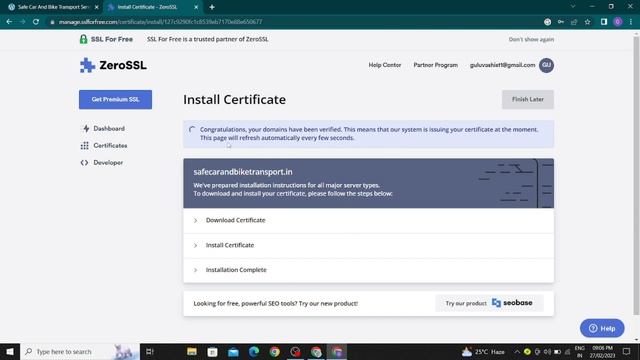Click Don't show again link
This screenshot has width=640, height=360.
[x=531, y=40]
